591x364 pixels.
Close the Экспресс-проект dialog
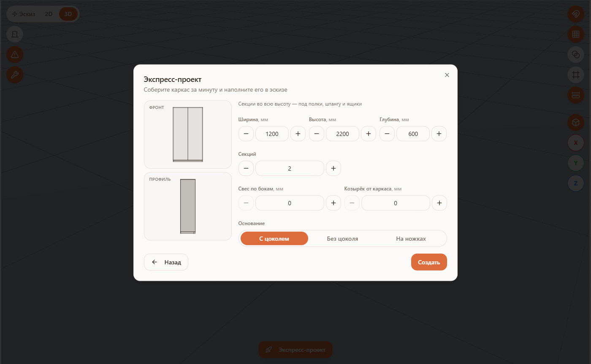click(447, 75)
